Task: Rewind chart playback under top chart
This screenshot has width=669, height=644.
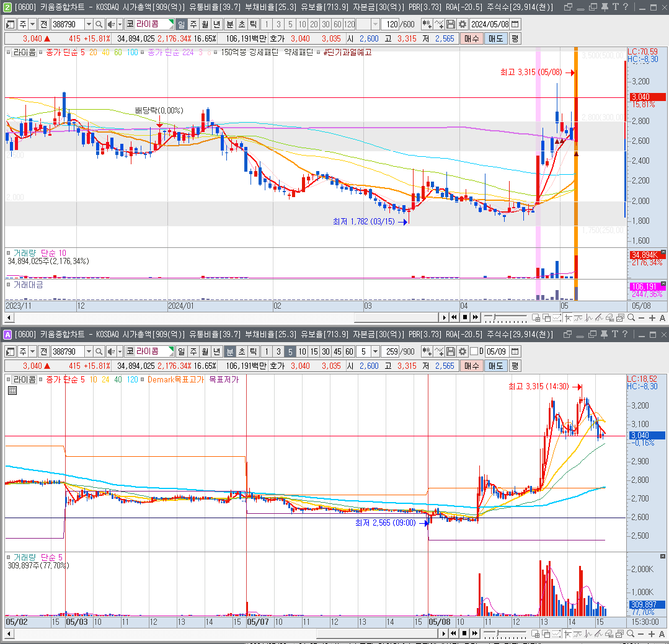Action: (x=454, y=317)
